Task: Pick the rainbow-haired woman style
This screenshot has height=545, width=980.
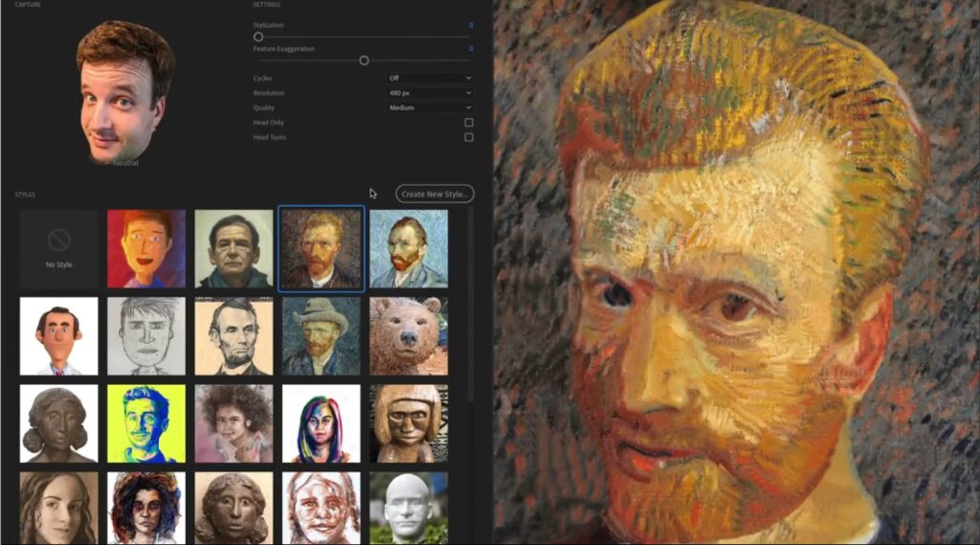Action: click(x=322, y=423)
